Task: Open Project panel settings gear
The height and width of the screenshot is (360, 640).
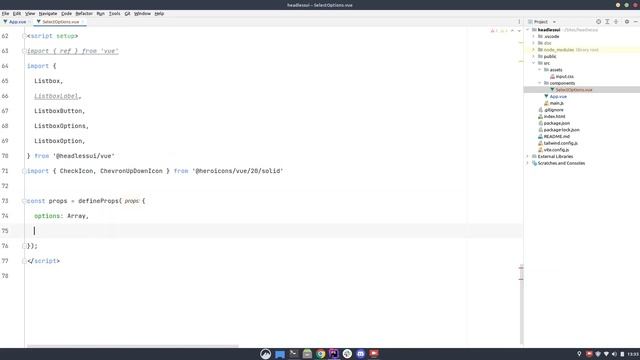Action: [x=627, y=22]
